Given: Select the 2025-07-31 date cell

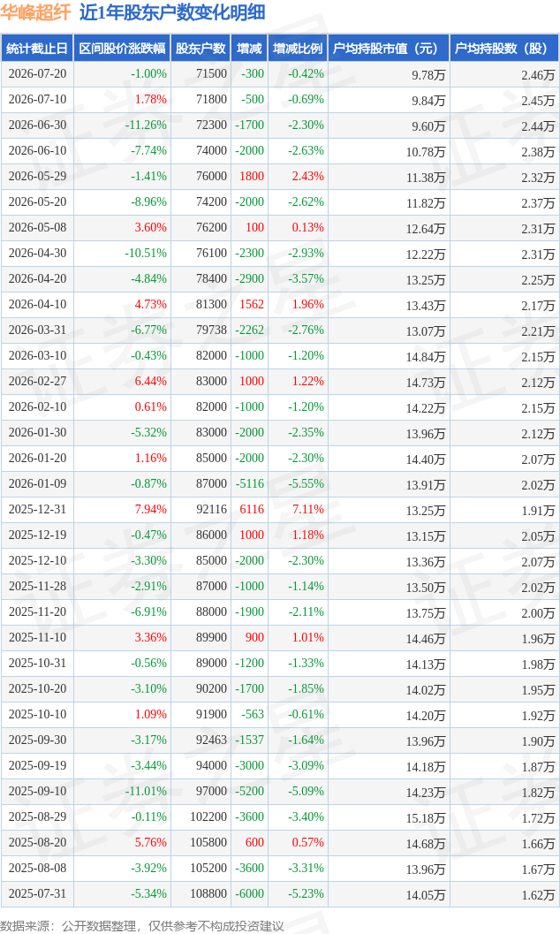Looking at the screenshot, I should click(37, 893).
